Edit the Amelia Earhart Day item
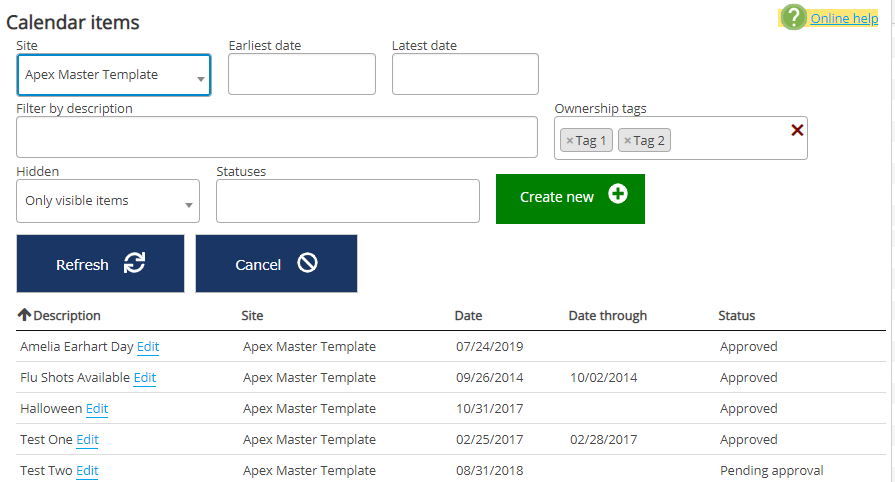The height and width of the screenshot is (482, 895). (148, 347)
